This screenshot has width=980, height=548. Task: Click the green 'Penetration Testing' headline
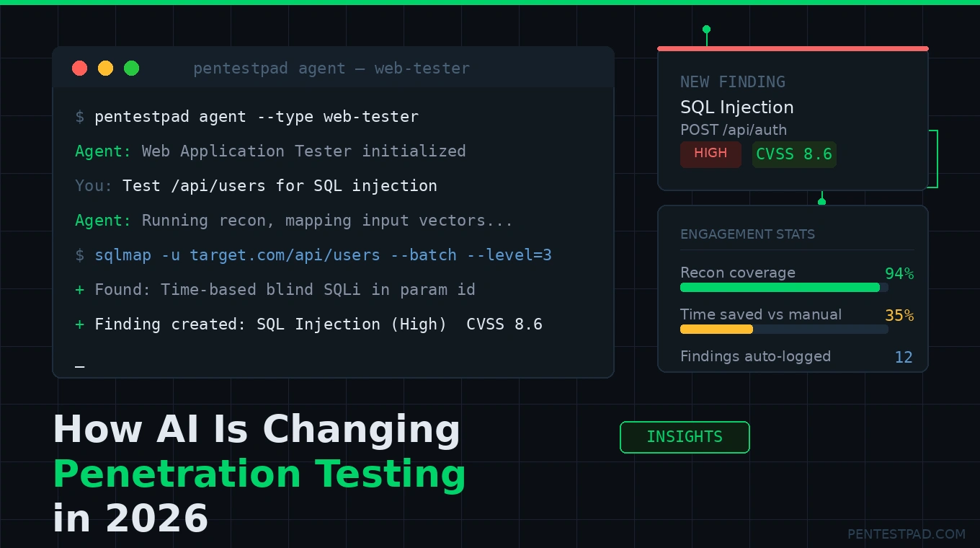[x=259, y=474]
